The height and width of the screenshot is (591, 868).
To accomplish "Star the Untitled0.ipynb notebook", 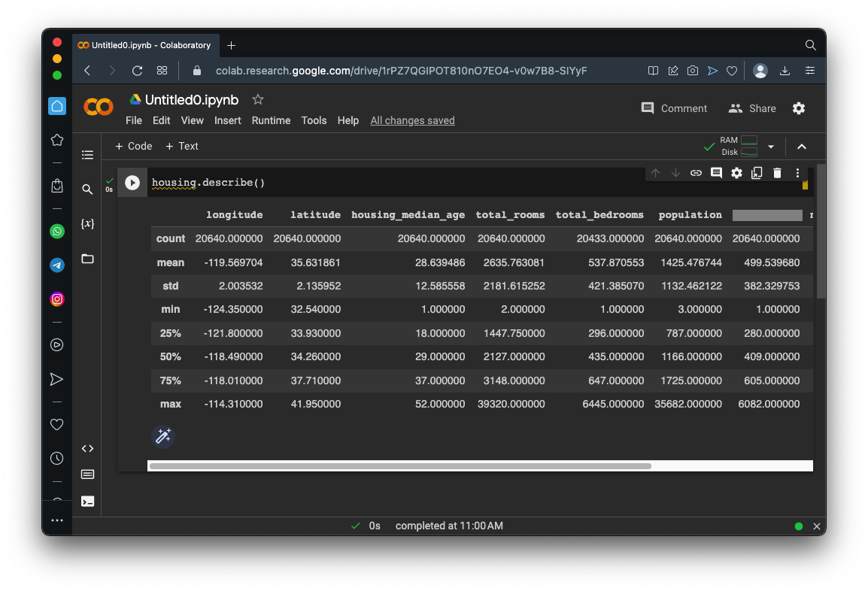I will [258, 99].
